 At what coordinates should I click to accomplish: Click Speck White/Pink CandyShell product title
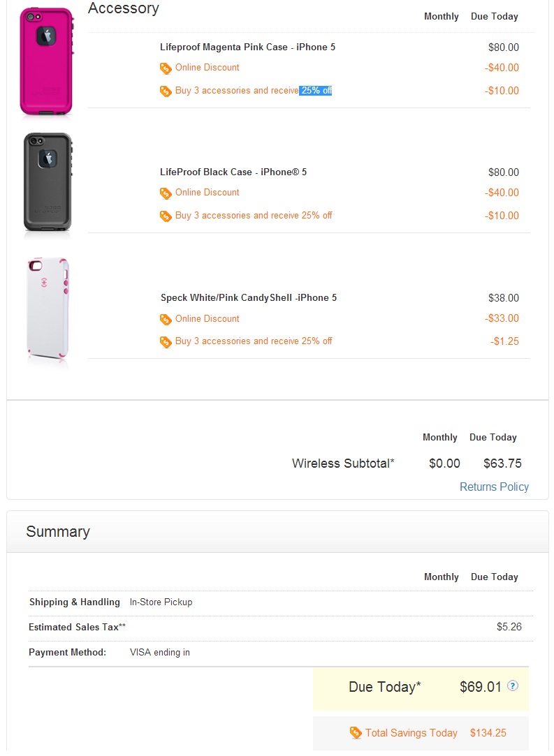coord(249,297)
